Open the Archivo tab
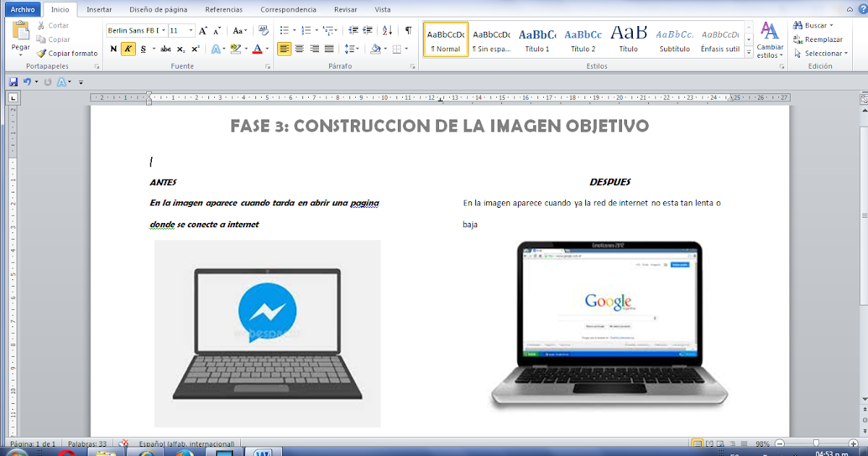Screen dimensions: 868x456 pyautogui.click(x=22, y=9)
